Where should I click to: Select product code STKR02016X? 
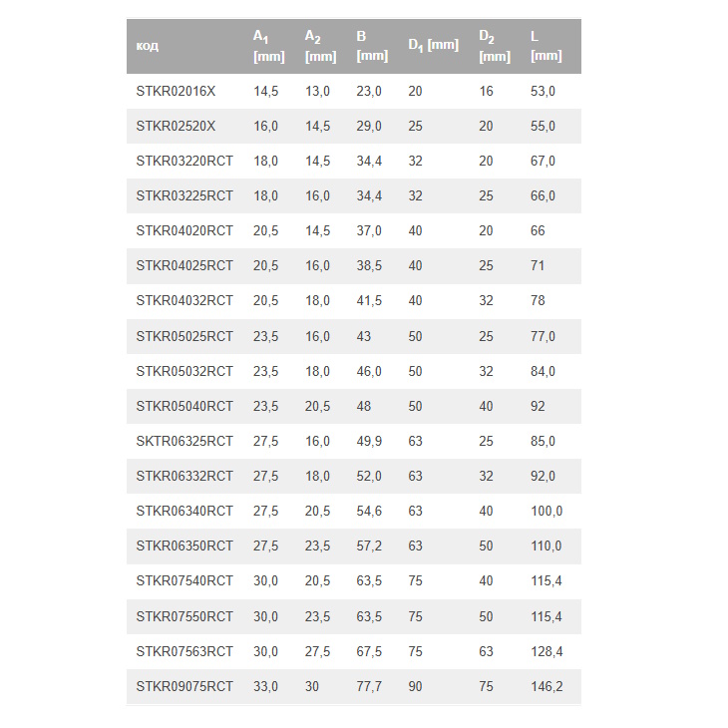pyautogui.click(x=176, y=91)
